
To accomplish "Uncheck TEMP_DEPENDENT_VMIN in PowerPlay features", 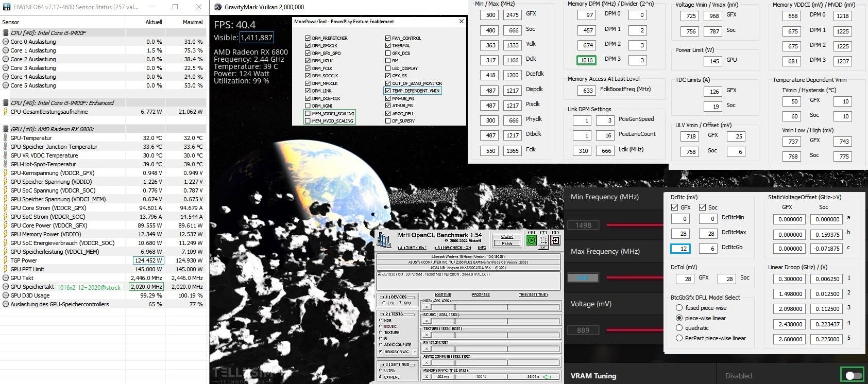I will point(388,91).
